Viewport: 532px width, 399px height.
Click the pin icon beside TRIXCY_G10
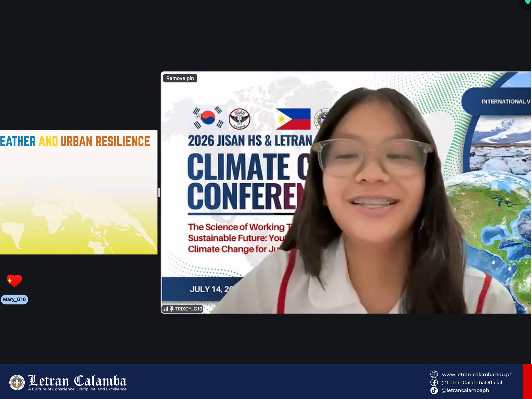pyautogui.click(x=171, y=309)
